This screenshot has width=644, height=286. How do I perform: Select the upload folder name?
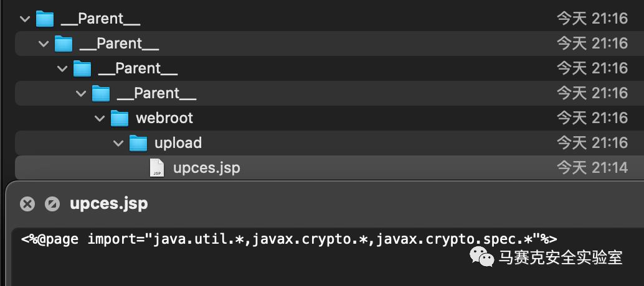point(178,143)
